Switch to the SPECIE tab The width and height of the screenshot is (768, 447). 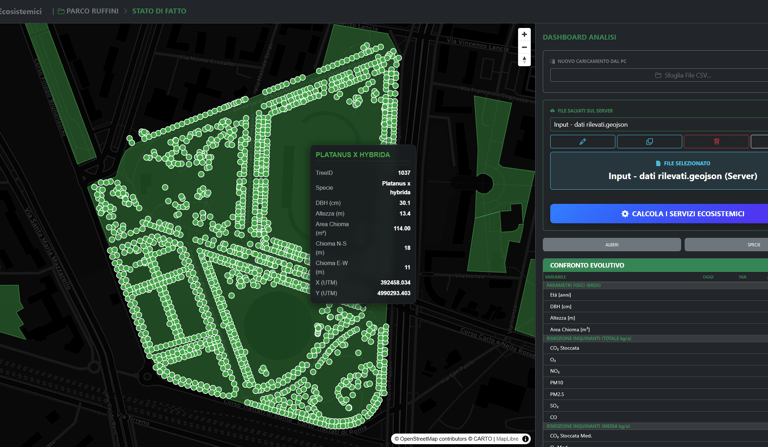coord(726,244)
